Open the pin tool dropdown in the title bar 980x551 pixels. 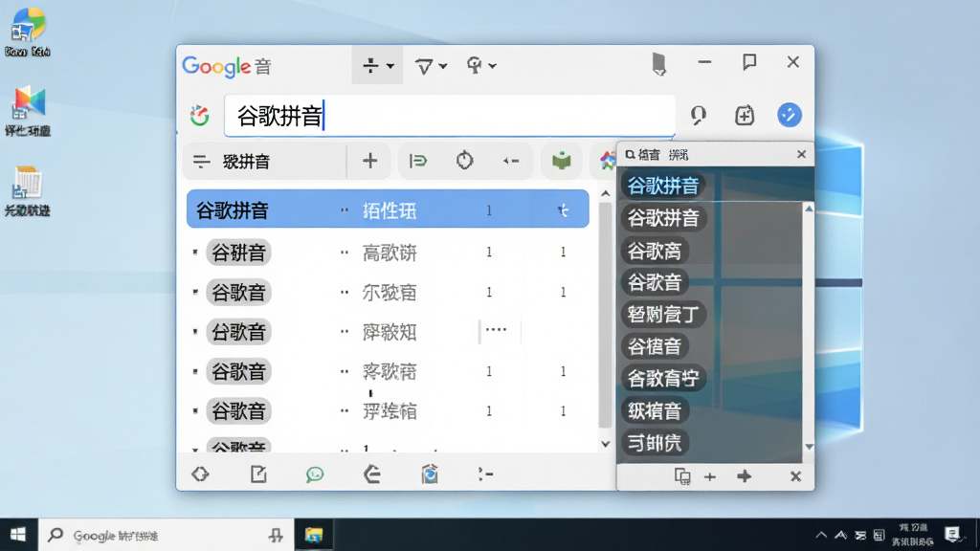tap(481, 66)
